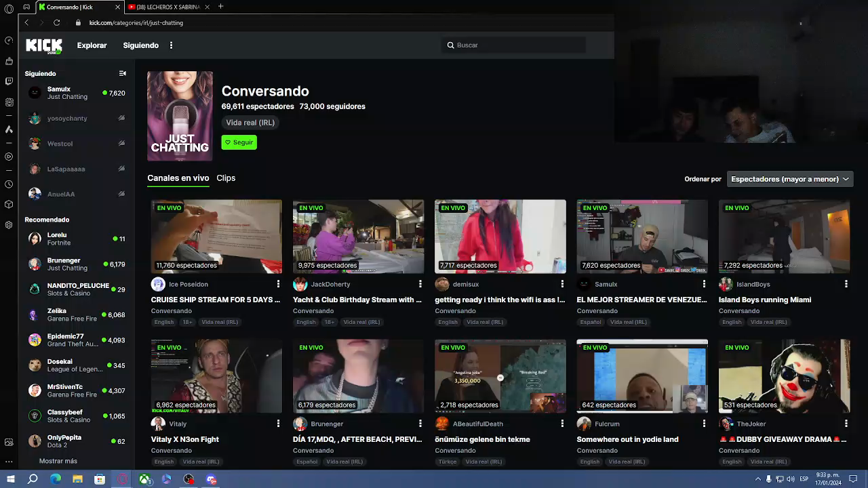This screenshot has width=868, height=488.
Task: Open Classybeef Slots & Casino channel
Action: (75, 415)
